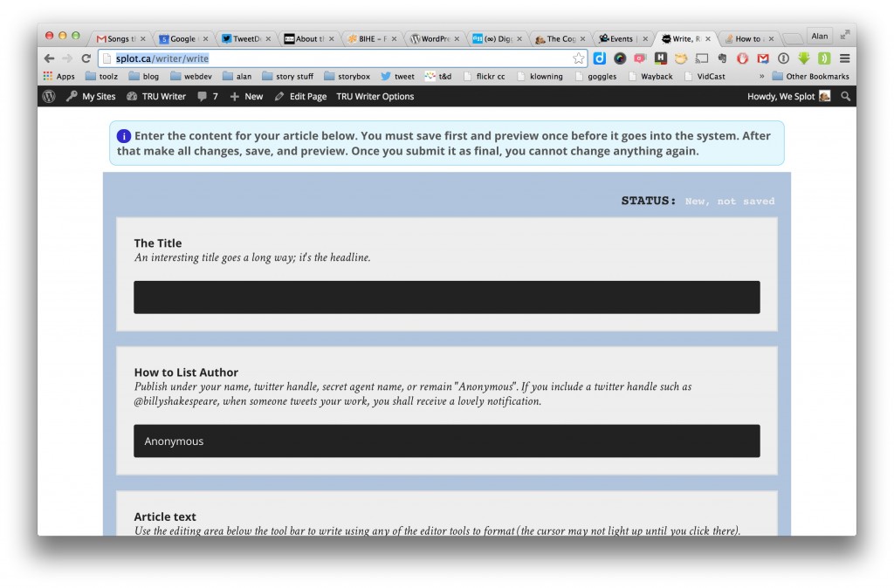The height and width of the screenshot is (588, 894).
Task: Click the Evernote elephant extension icon
Action: click(x=722, y=58)
